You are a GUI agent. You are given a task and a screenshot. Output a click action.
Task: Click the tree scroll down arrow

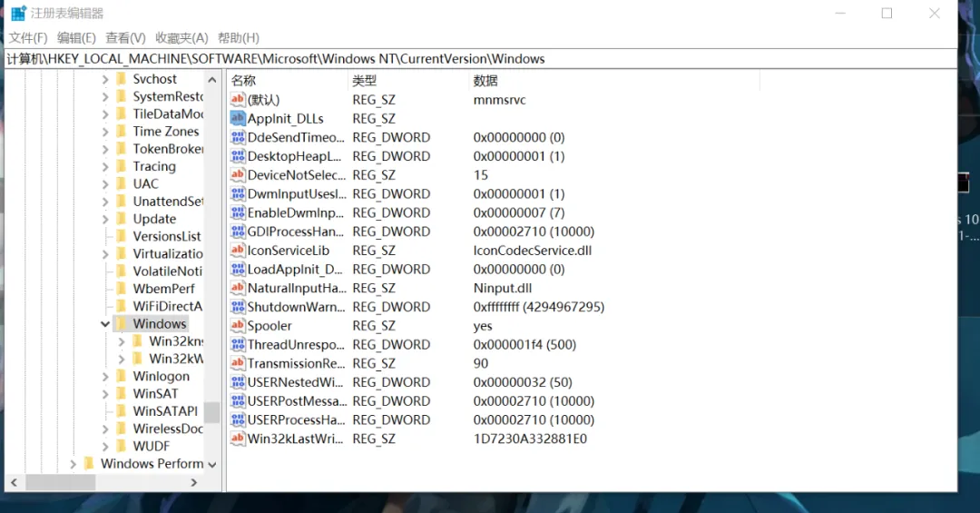click(211, 465)
